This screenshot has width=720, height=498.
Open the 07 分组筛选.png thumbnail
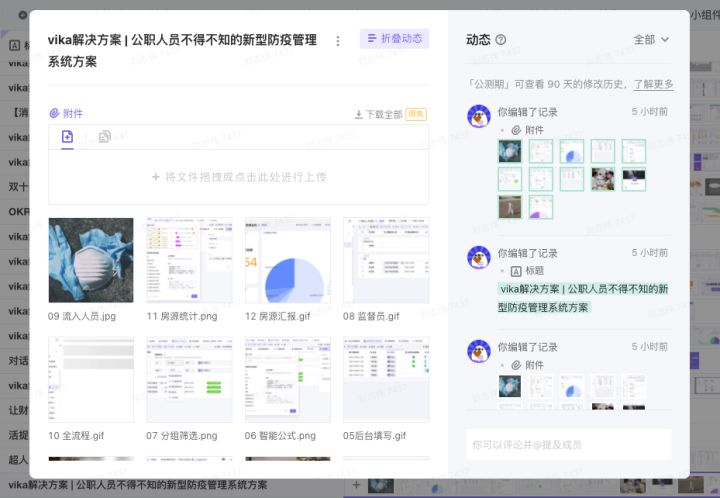(x=189, y=380)
